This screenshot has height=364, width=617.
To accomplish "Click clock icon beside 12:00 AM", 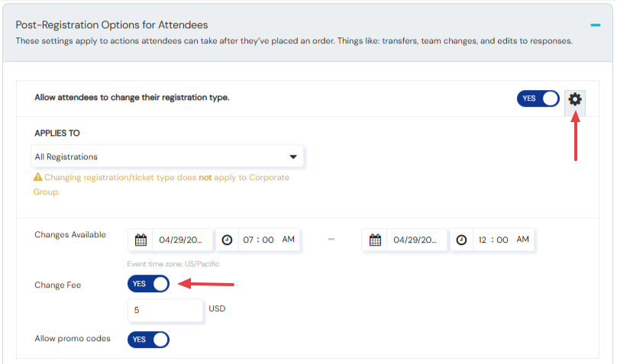I will coord(461,240).
